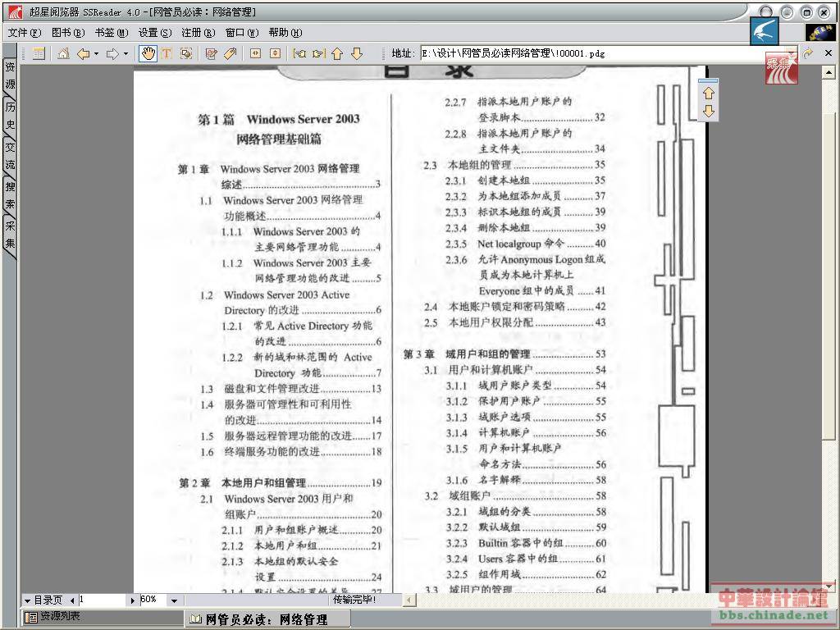Click the toolbar down arrow icon
840x630 pixels.
coord(357,53)
